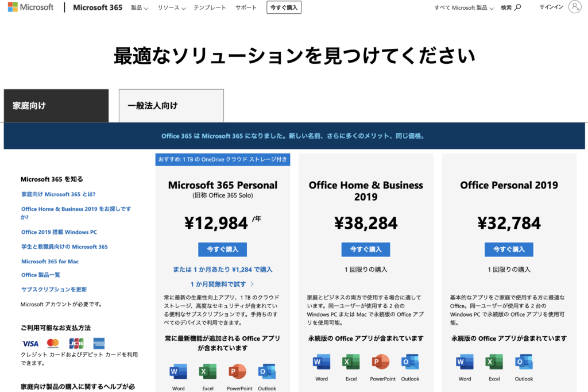Click PowerPoint icon under Office Home & Business 2019
This screenshot has height=392, width=588.
[381, 362]
